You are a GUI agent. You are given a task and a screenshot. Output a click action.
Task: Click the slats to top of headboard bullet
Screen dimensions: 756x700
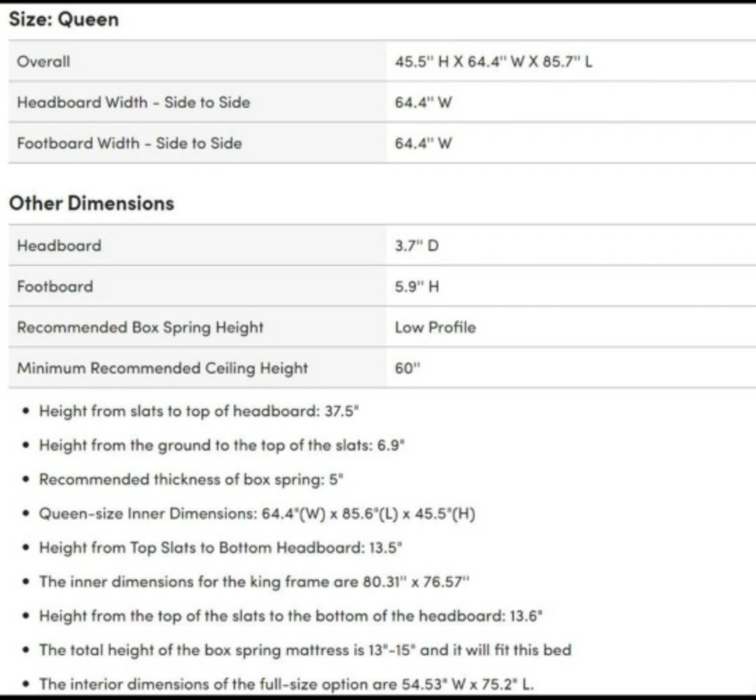coord(199,411)
